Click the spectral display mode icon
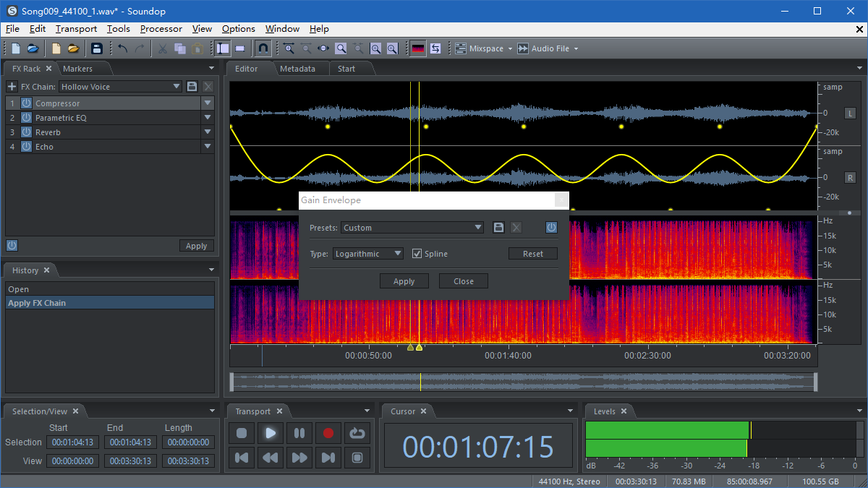Viewport: 868px width, 488px height. pos(418,48)
